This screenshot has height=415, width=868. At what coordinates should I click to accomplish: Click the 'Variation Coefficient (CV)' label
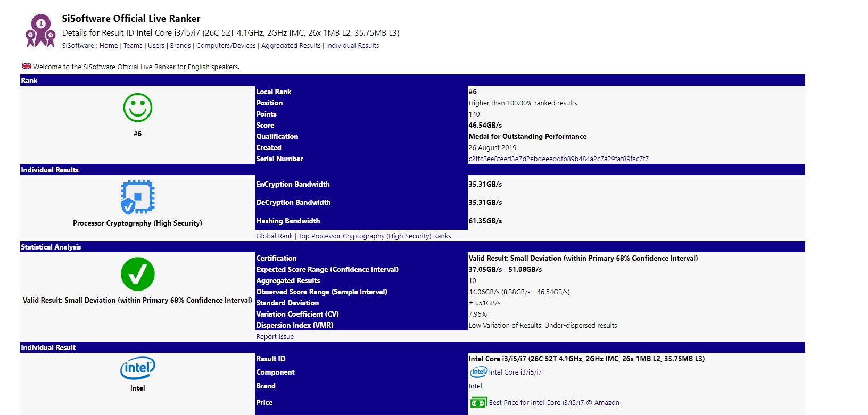click(x=297, y=314)
